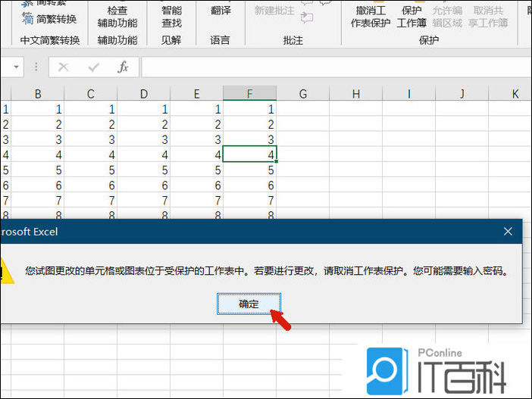The width and height of the screenshot is (532, 399).
Task: Click the 保护工作簿 button
Action: (412, 16)
